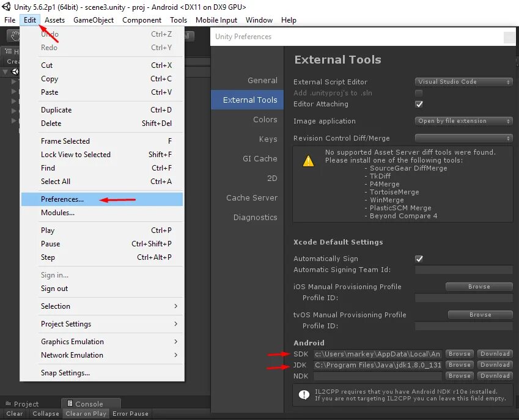Expand the Selection submenu
The image size is (519, 420).
click(102, 306)
